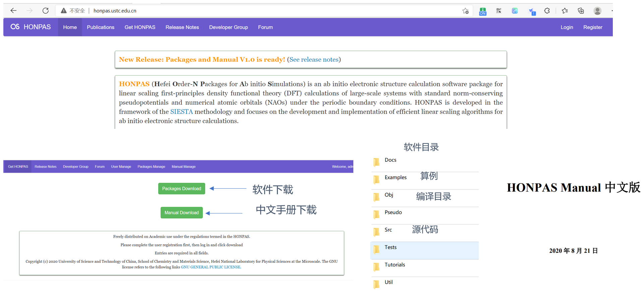Select the highlighted Tests folder name

391,247
